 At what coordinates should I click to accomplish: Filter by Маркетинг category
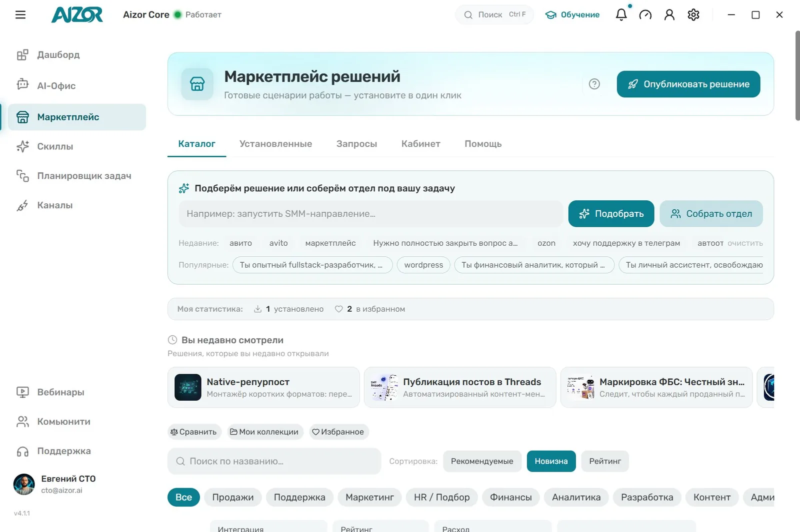(x=369, y=497)
